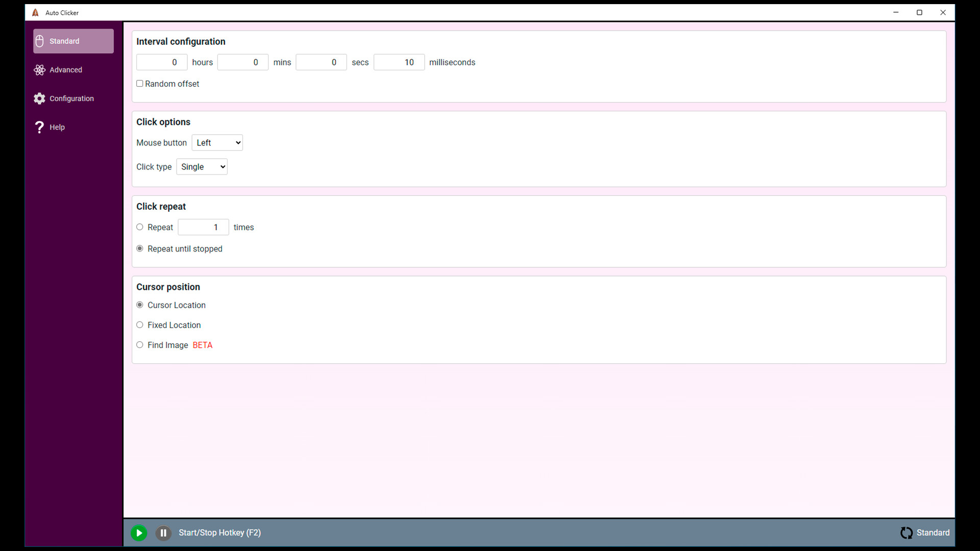980x551 pixels.
Task: Select Repeat until stopped radio button
Action: coord(139,248)
